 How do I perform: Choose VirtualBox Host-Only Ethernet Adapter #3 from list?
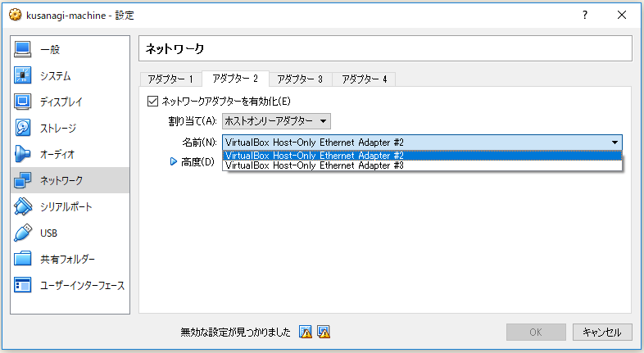pyautogui.click(x=422, y=165)
